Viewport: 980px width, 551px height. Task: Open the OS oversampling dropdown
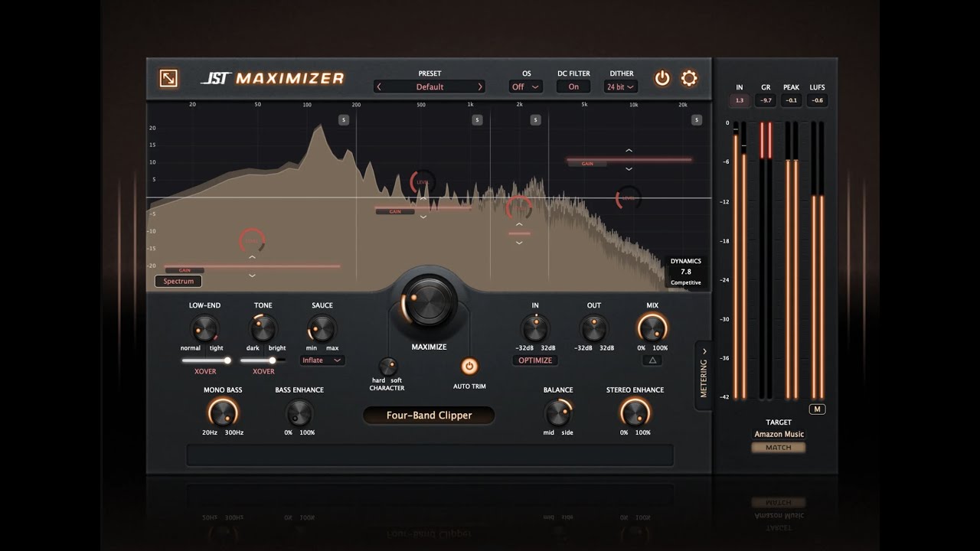point(526,86)
